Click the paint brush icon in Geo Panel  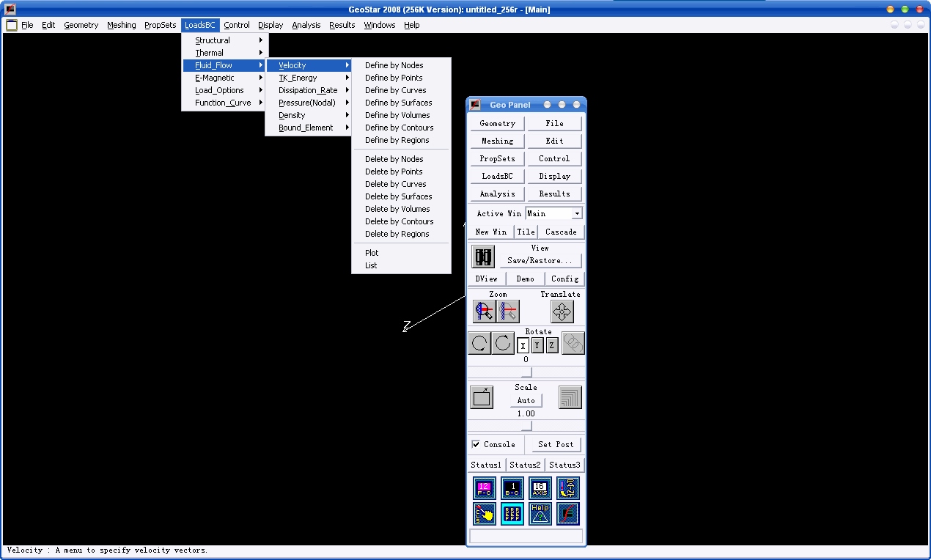(568, 488)
